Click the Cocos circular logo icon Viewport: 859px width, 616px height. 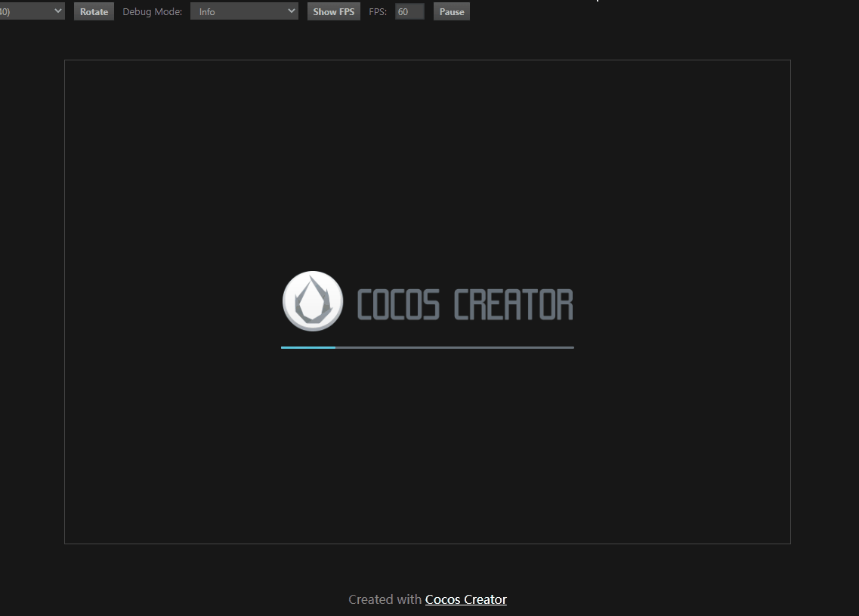pyautogui.click(x=312, y=300)
